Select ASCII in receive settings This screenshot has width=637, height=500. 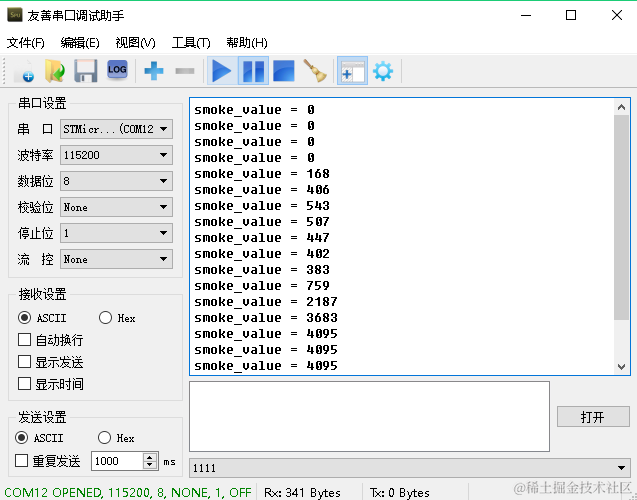coord(24,318)
